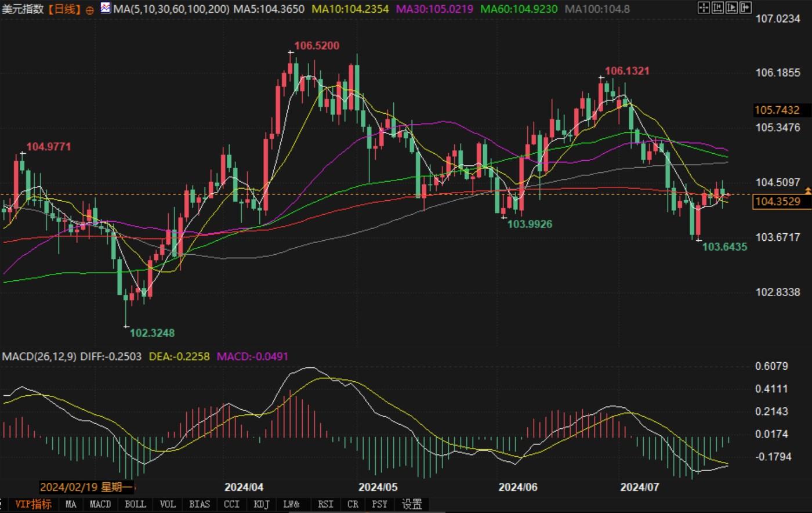Screen dimensions: 812x513
Task: Click the MA indicator chart icon
Action: point(105,8)
